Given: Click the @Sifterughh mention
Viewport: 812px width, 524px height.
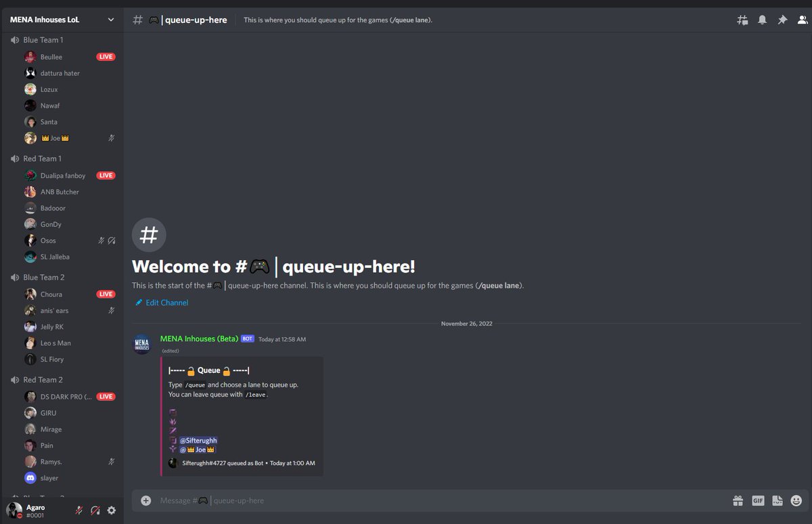Looking at the screenshot, I should pyautogui.click(x=198, y=440).
